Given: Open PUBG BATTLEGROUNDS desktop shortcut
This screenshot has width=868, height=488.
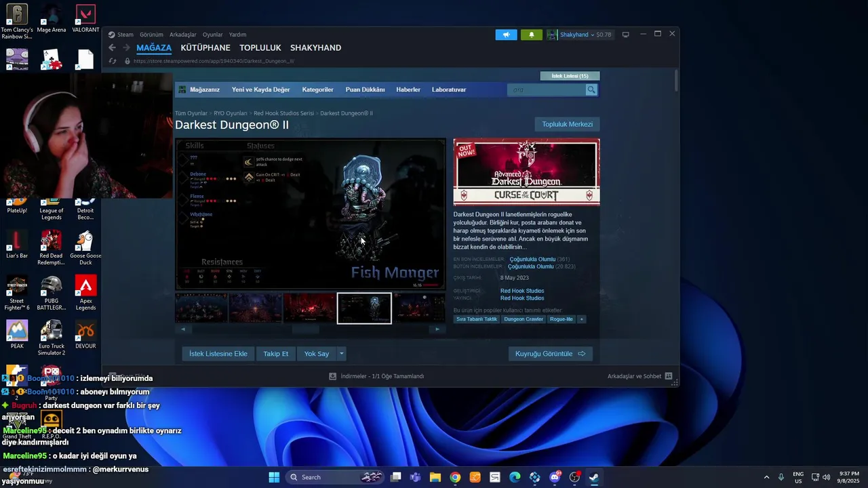Looking at the screenshot, I should click(52, 293).
